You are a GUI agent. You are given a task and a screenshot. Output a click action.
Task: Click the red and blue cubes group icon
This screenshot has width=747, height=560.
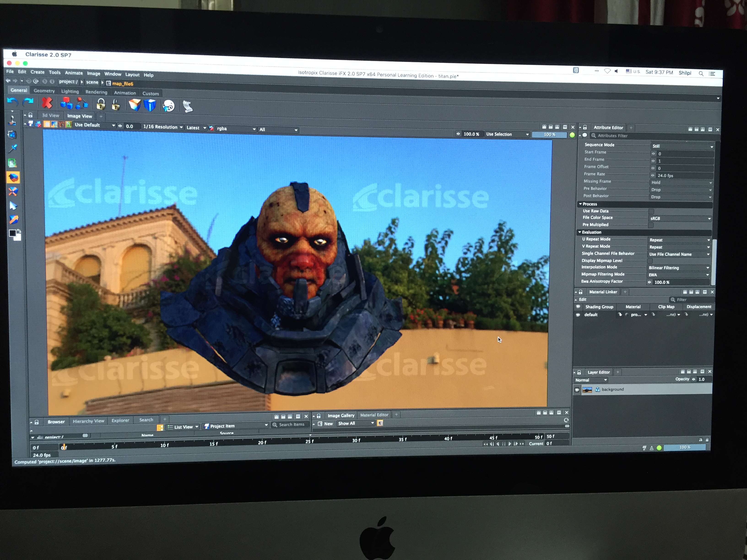click(x=66, y=104)
